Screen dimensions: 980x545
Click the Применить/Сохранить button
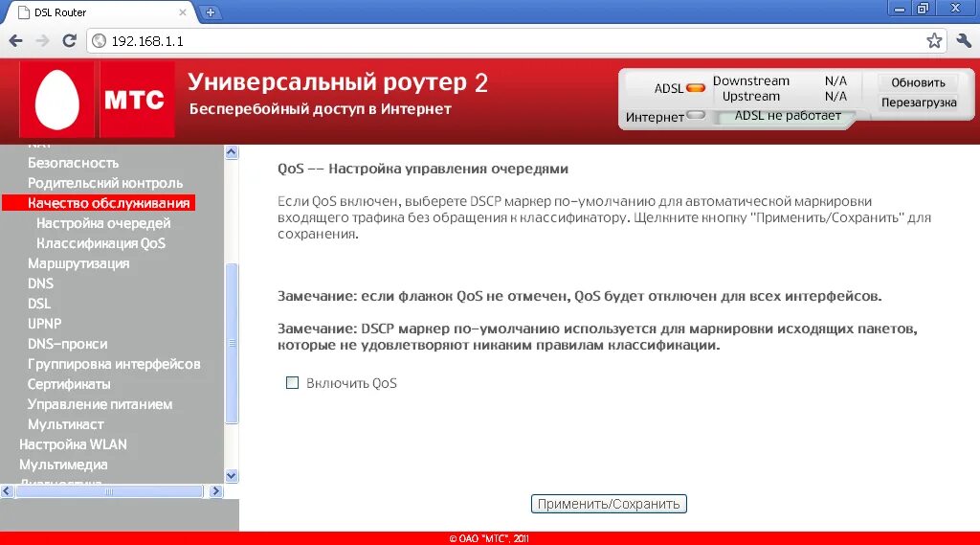click(609, 504)
